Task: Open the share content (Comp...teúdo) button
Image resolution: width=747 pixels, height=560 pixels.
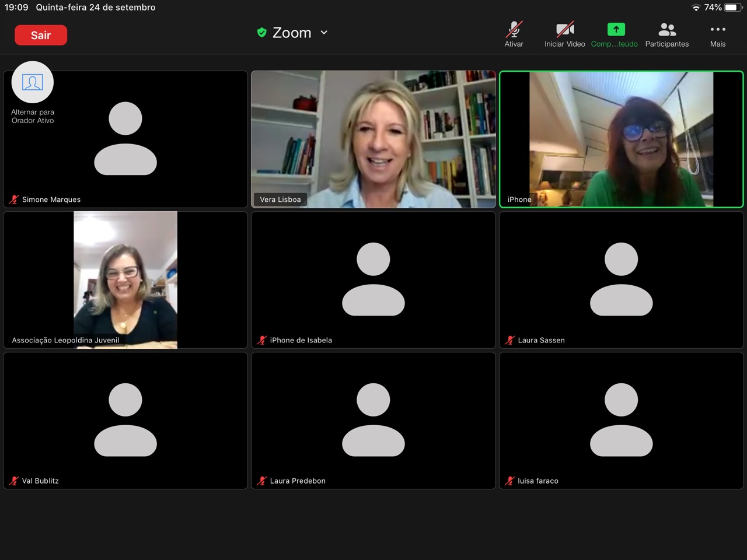Action: (615, 34)
